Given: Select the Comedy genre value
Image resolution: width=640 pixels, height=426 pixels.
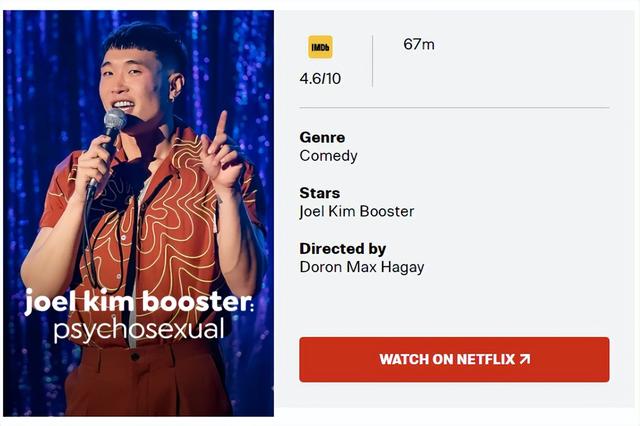Looking at the screenshot, I should pos(329,155).
